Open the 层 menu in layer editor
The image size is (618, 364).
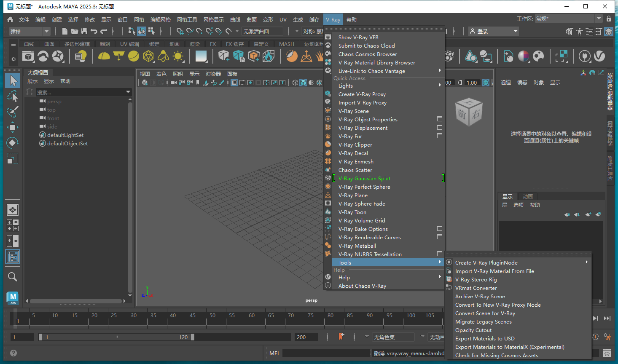505,205
